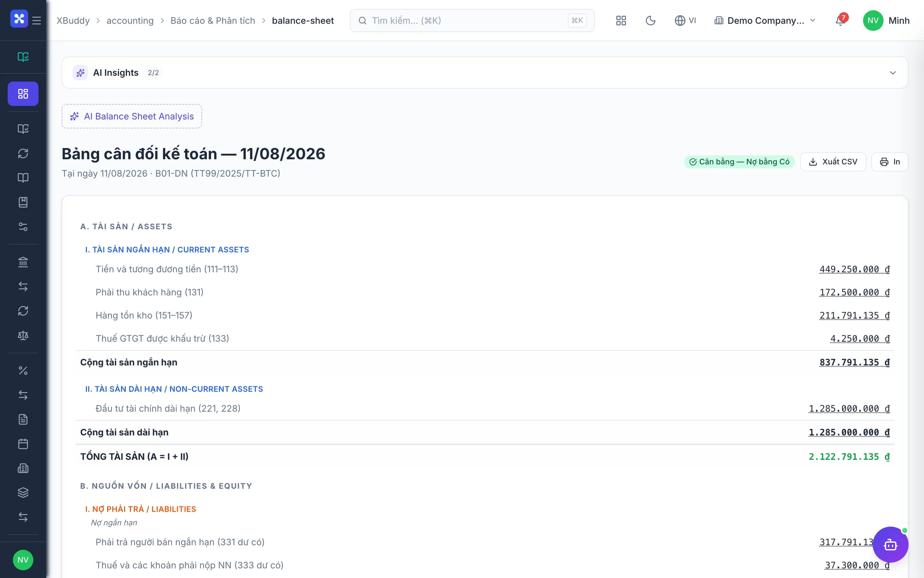Click the XBuddy logo icon
Viewport: 924px width, 578px height.
click(19, 19)
